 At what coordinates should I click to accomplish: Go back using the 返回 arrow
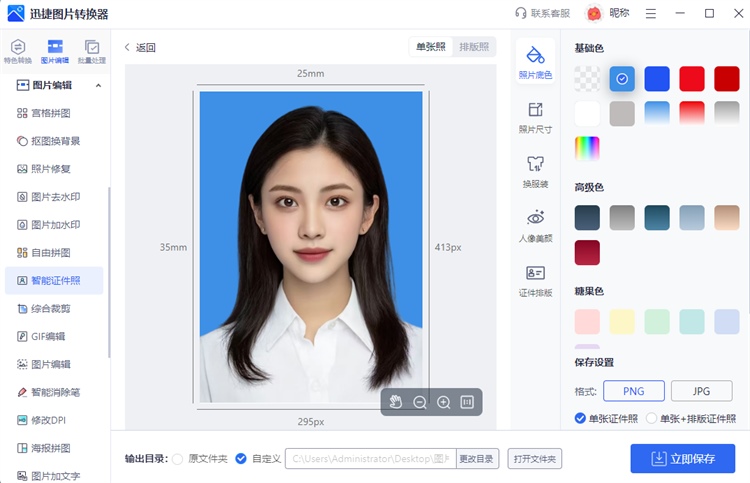click(x=139, y=47)
